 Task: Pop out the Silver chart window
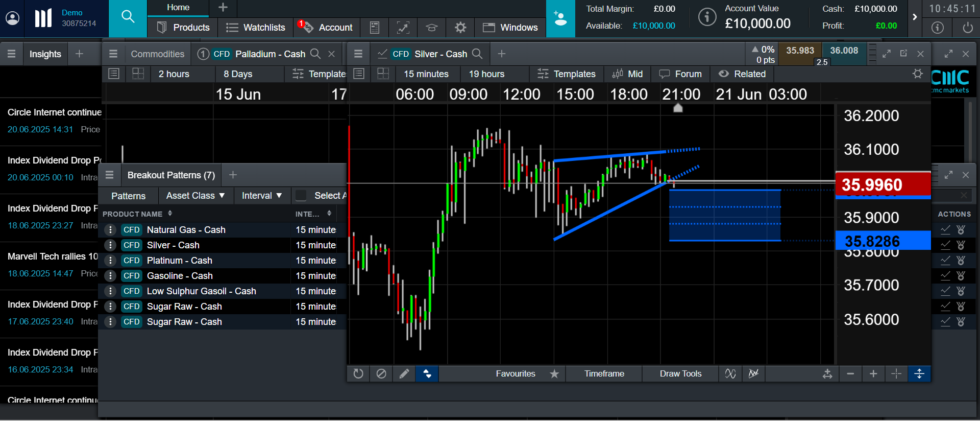pyautogui.click(x=903, y=54)
